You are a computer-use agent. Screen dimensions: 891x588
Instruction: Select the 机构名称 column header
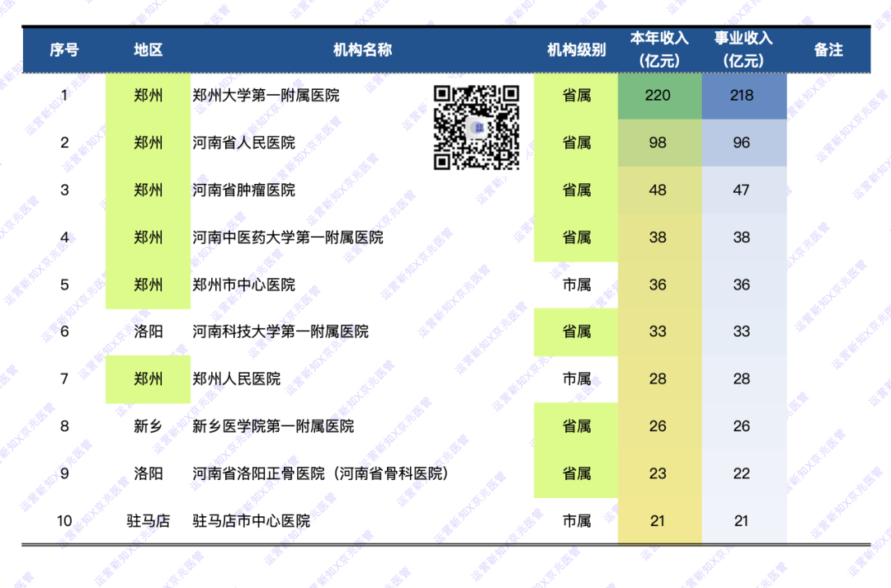point(362,50)
